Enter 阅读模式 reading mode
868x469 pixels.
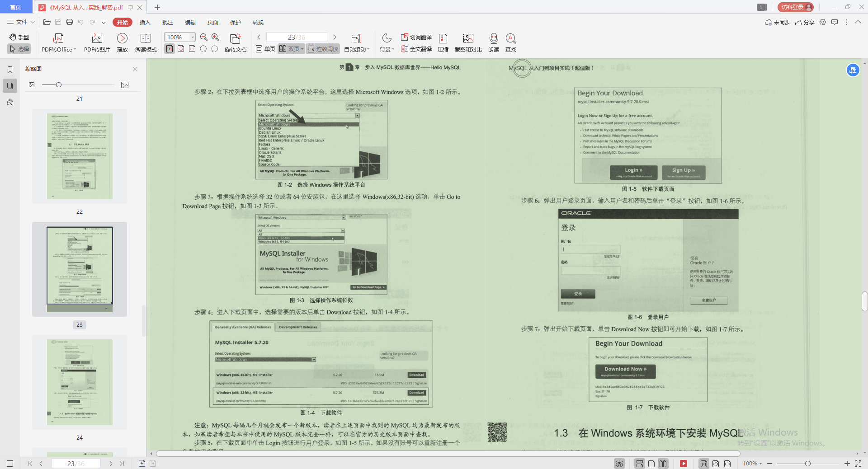(146, 43)
